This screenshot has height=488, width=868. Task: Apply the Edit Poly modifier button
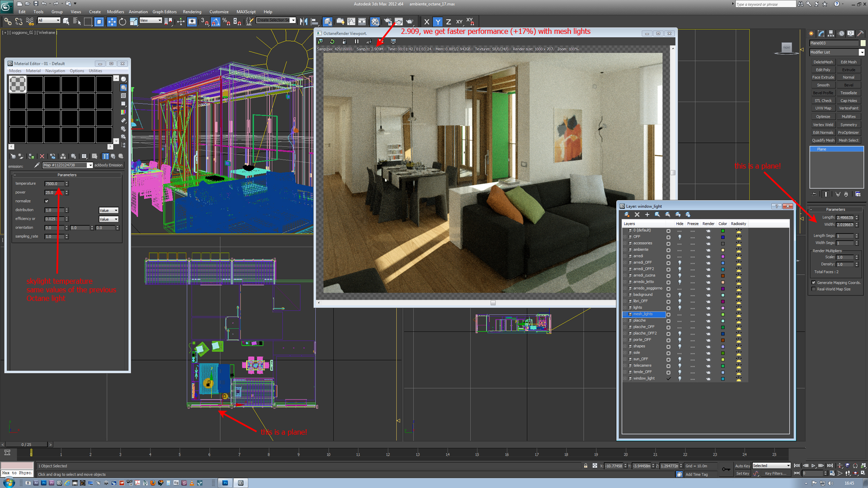point(823,70)
